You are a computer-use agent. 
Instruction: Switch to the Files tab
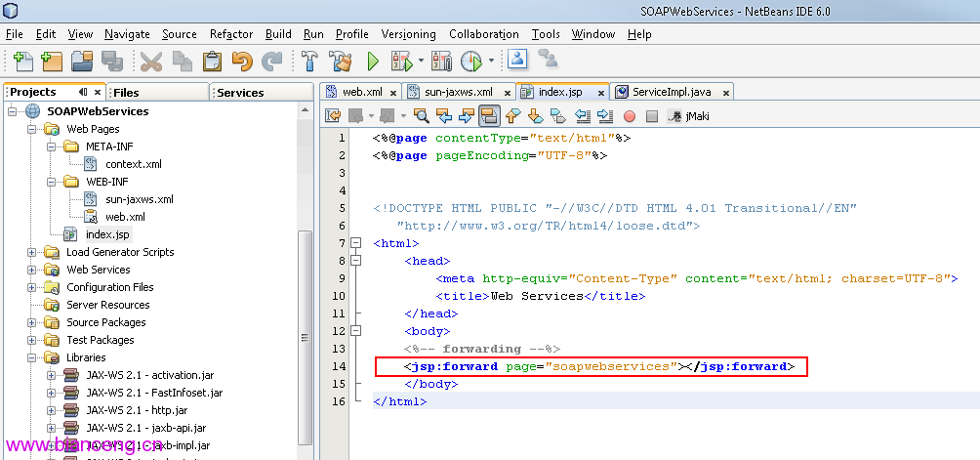(157, 93)
